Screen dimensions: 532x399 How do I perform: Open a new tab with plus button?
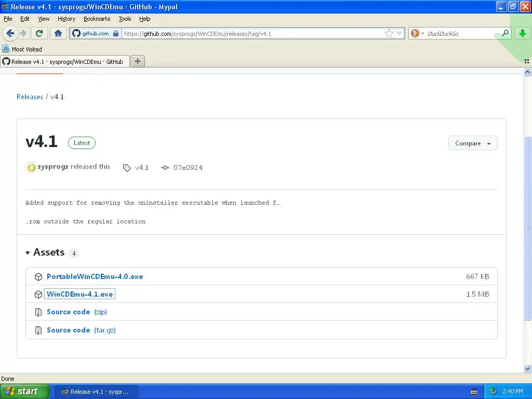pyautogui.click(x=137, y=61)
